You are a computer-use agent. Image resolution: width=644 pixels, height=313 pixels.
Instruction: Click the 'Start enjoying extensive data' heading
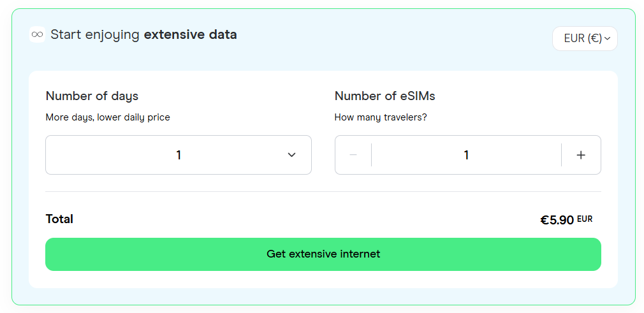coord(143,34)
